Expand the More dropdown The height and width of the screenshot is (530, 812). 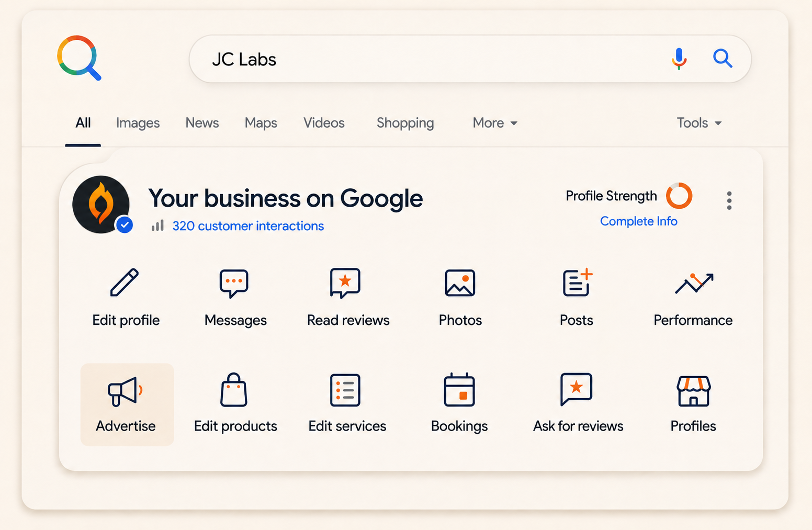pos(495,123)
